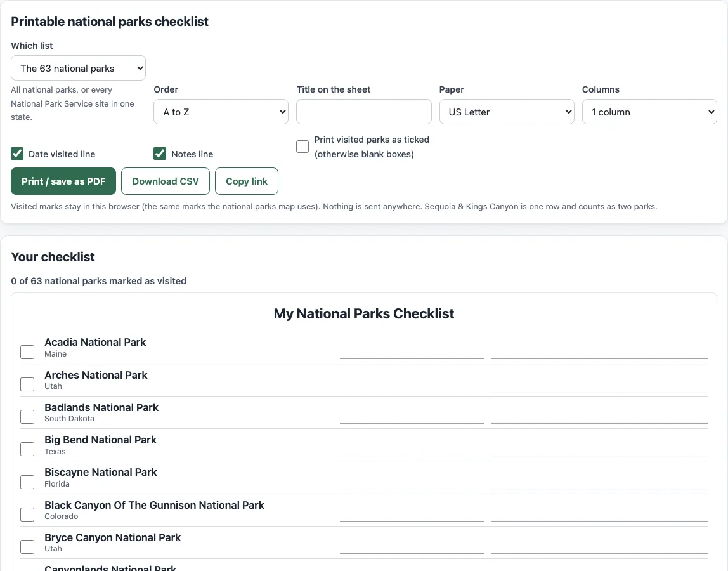Click the Your checklist heading
The height and width of the screenshot is (571, 728).
click(x=53, y=257)
